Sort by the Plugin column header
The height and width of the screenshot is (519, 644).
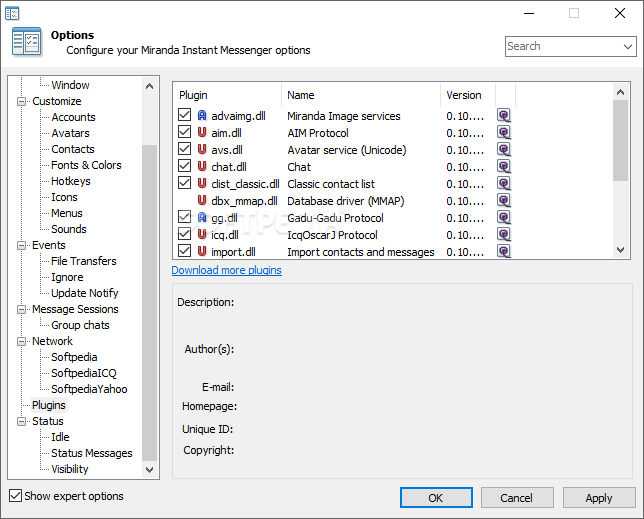click(228, 95)
